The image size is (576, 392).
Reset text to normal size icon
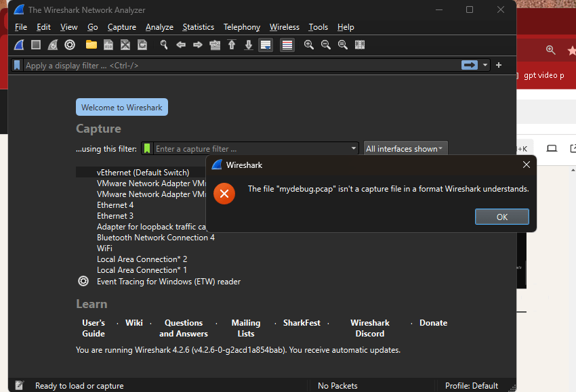(343, 45)
